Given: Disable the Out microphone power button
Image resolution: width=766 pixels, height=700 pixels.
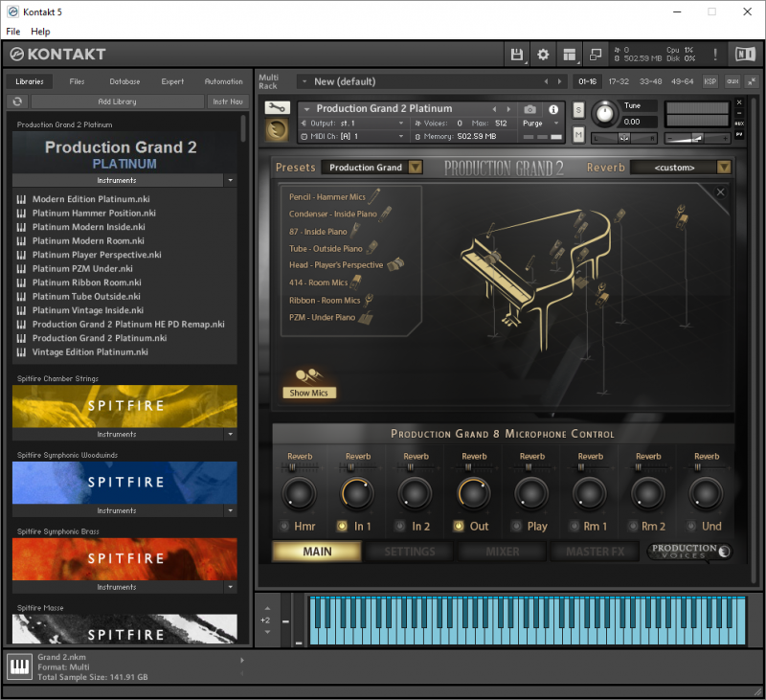Looking at the screenshot, I should click(459, 526).
